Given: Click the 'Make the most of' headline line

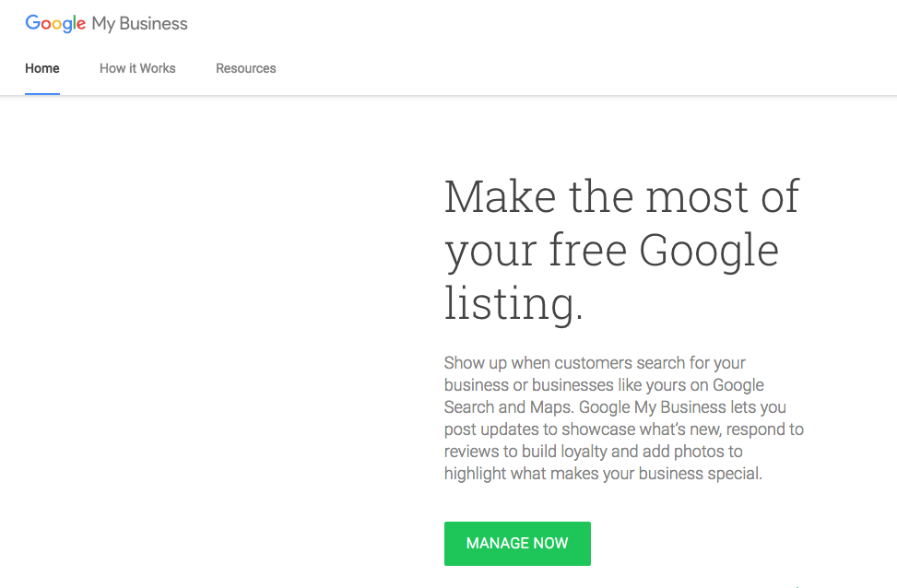Looking at the screenshot, I should [621, 196].
